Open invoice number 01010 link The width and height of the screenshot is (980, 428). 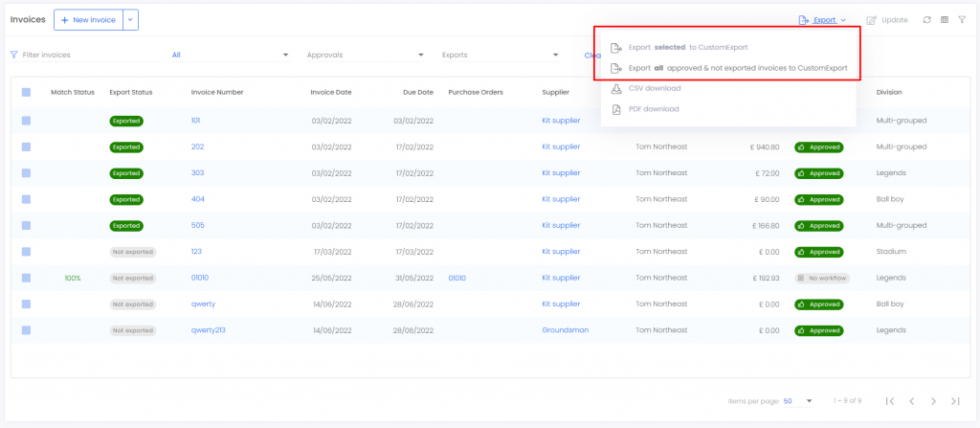coord(200,278)
